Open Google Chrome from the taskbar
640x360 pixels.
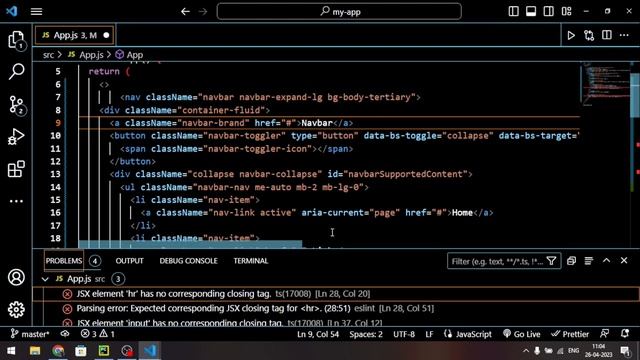pyautogui.click(x=58, y=351)
